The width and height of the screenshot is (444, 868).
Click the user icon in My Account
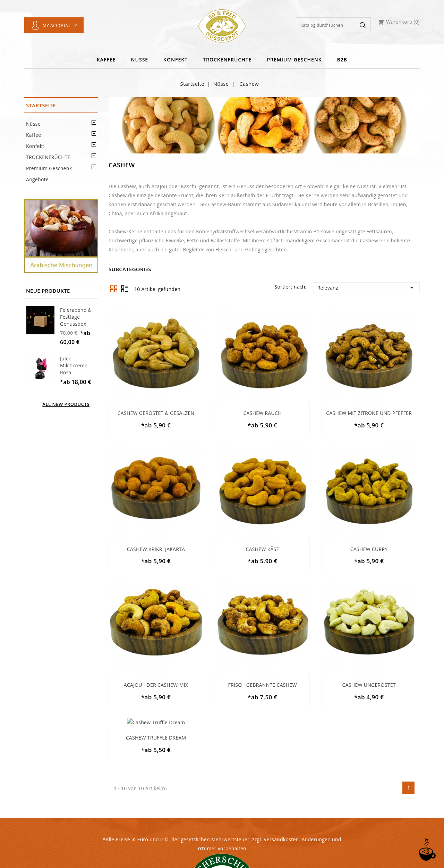click(35, 25)
